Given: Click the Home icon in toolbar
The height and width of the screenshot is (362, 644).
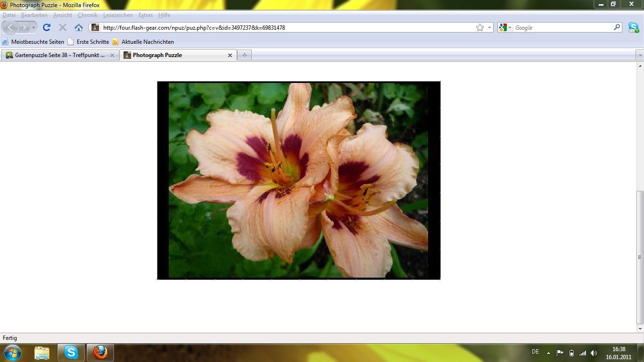Looking at the screenshot, I should pyautogui.click(x=79, y=27).
